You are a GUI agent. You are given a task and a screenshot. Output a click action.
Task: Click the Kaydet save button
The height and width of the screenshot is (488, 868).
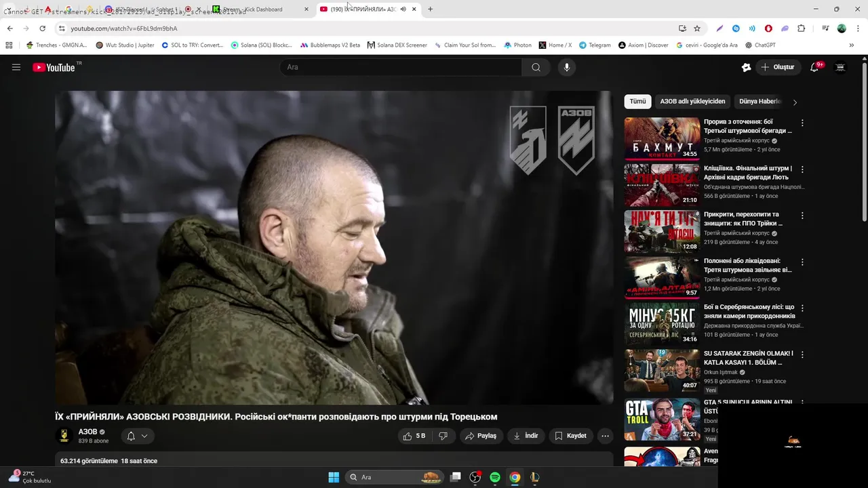click(x=570, y=436)
